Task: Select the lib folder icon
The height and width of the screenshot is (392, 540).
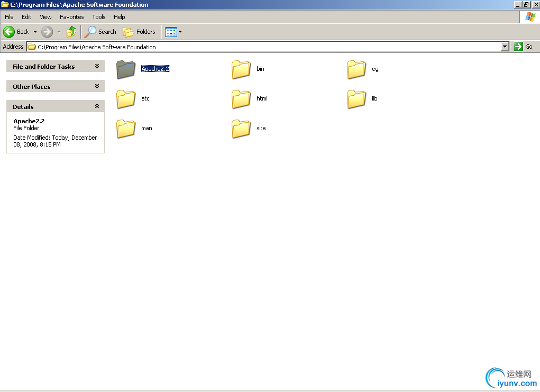Action: [356, 99]
